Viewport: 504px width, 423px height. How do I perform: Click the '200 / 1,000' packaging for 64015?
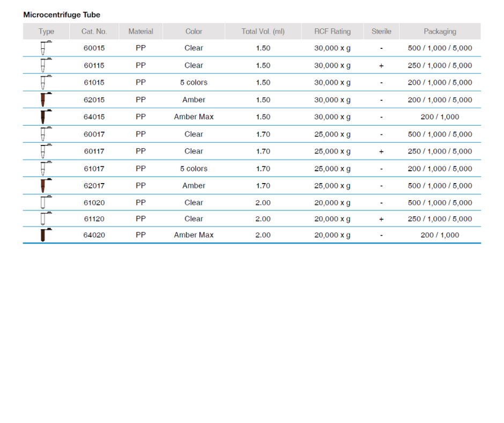(x=440, y=117)
